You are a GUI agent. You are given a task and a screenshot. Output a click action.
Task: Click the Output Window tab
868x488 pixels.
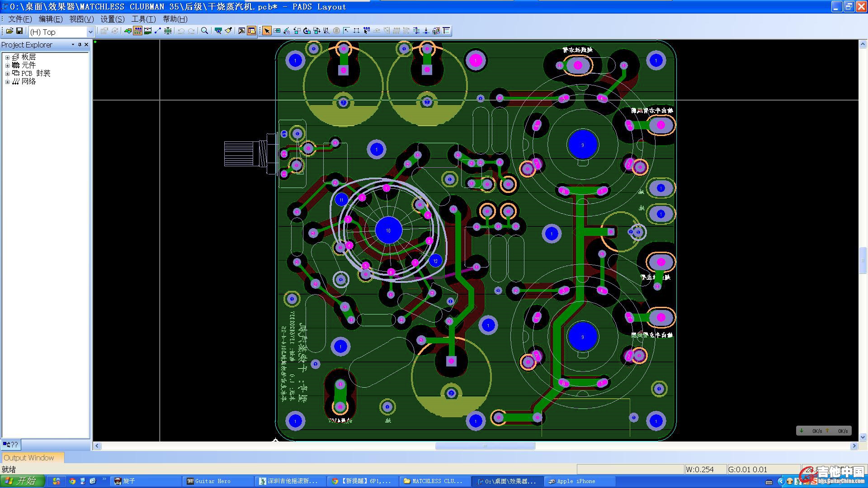(x=29, y=457)
